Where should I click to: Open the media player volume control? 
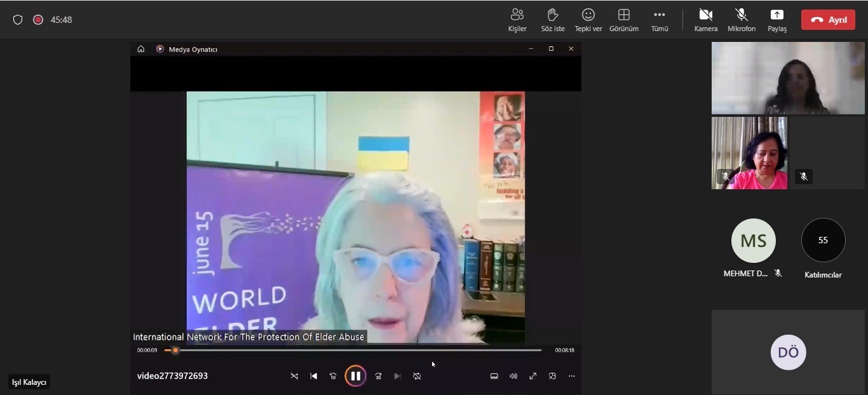513,376
